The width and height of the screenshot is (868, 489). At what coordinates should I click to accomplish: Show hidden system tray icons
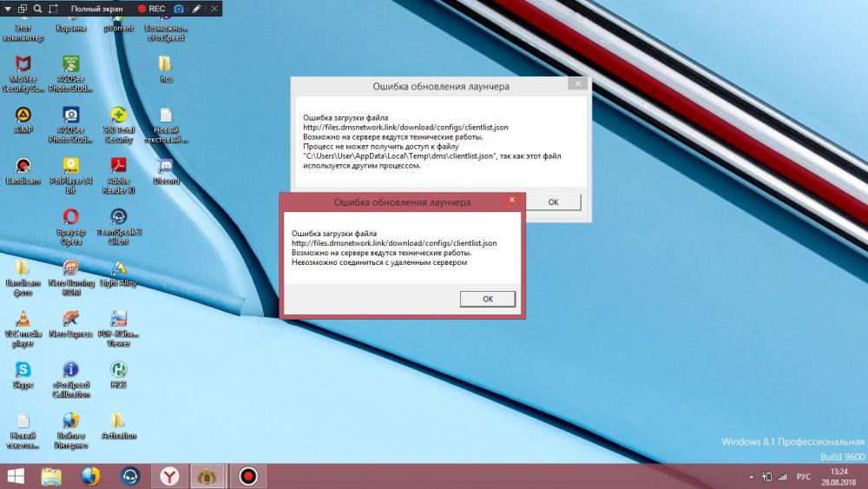coord(751,477)
